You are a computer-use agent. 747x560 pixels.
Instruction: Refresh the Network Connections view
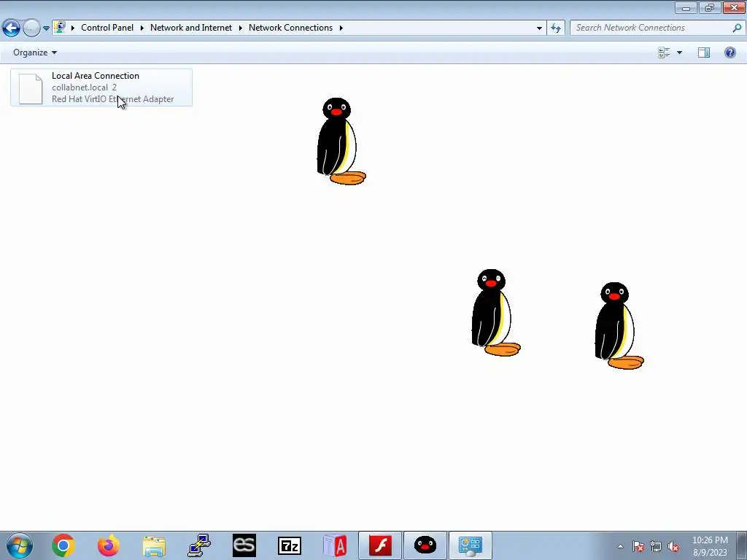[555, 28]
